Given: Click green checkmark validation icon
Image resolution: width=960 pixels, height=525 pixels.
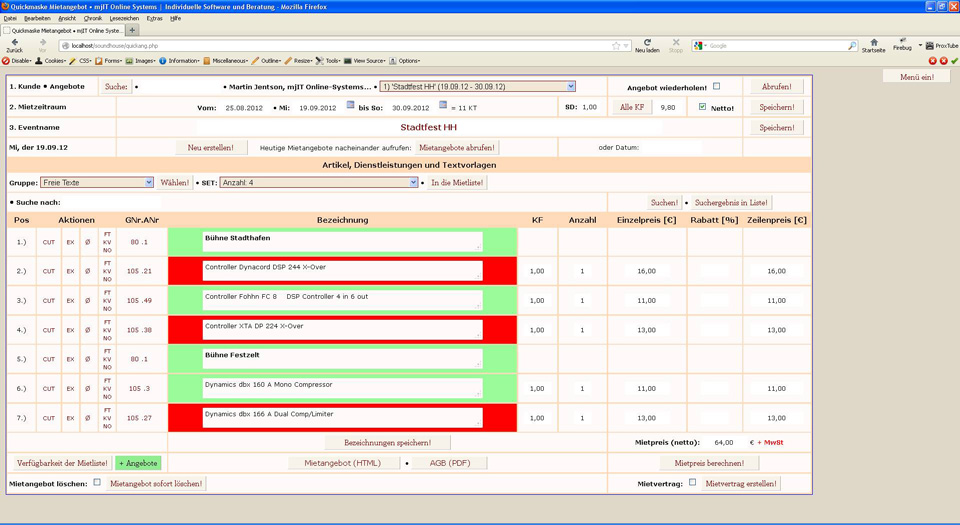Looking at the screenshot, I should pyautogui.click(x=954, y=61).
